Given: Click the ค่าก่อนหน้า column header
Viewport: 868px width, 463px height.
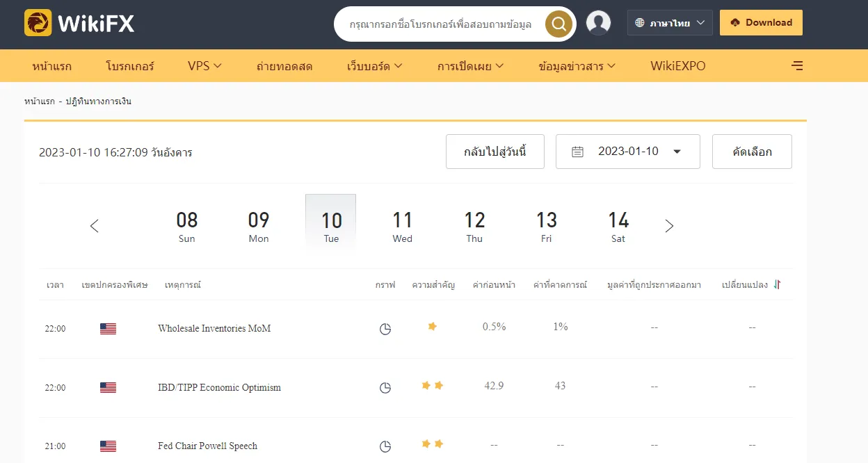Looking at the screenshot, I should [x=494, y=285].
